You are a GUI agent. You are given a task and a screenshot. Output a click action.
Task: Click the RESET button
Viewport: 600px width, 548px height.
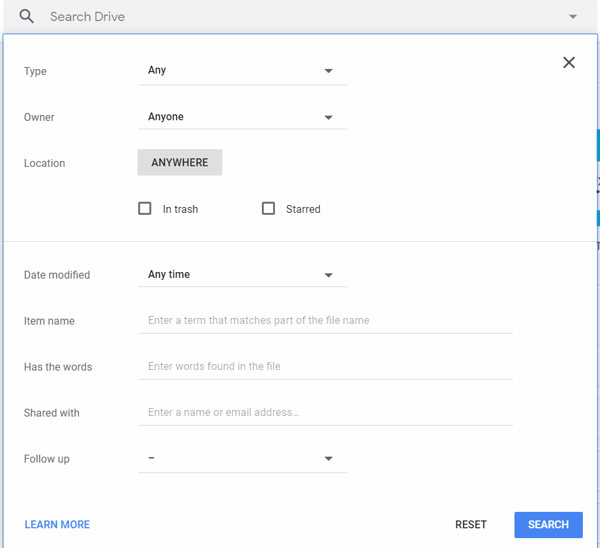tap(471, 525)
